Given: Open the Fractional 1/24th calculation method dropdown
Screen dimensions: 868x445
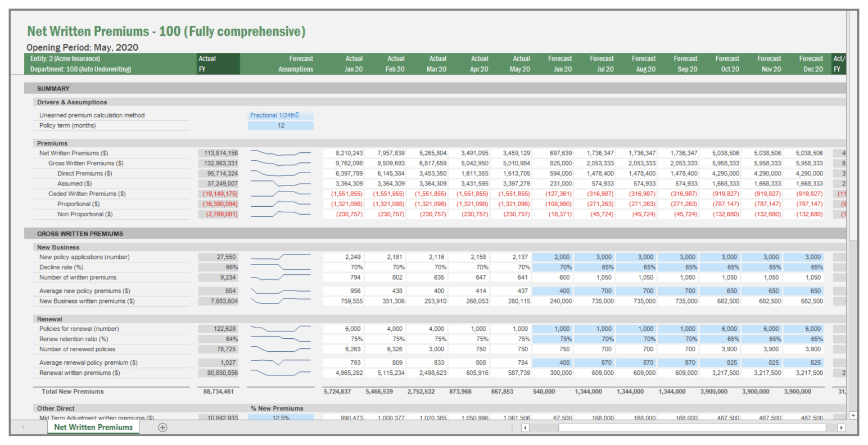Looking at the screenshot, I should (280, 115).
